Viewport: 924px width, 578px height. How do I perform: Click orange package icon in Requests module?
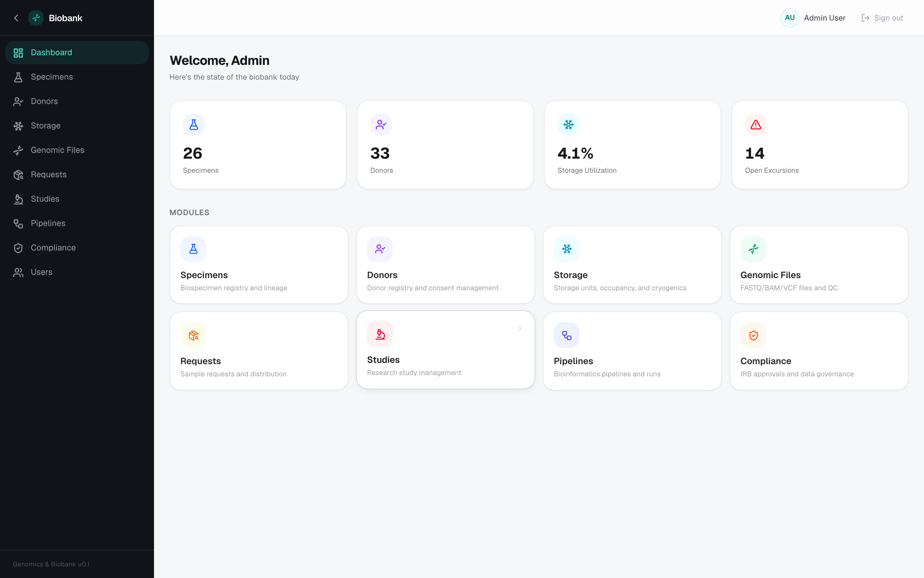point(193,335)
